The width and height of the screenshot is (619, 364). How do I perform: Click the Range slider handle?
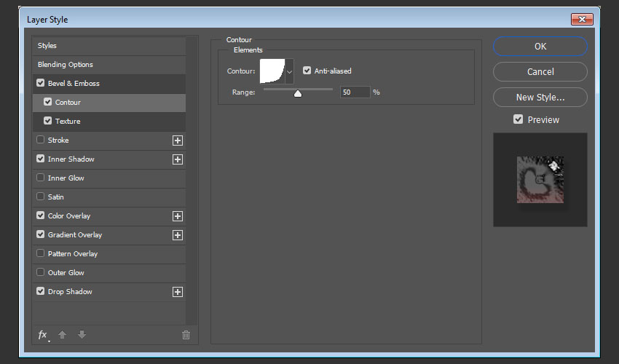pyautogui.click(x=298, y=93)
